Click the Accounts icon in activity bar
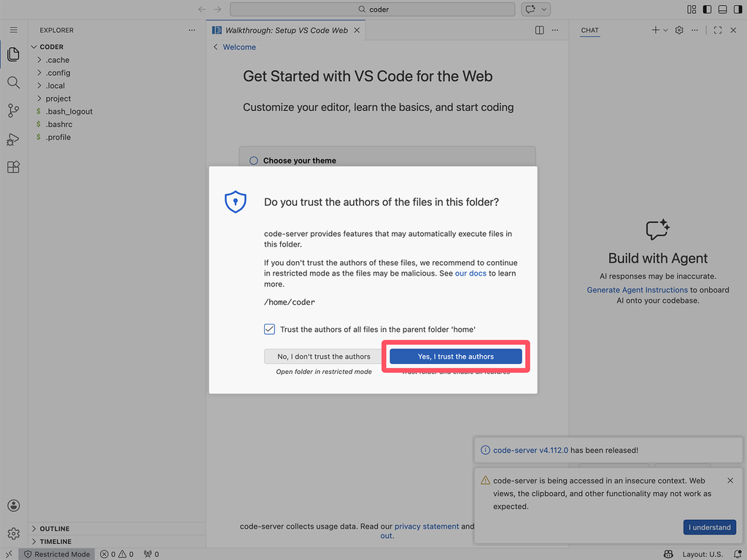This screenshot has height=560, width=747. tap(13, 505)
